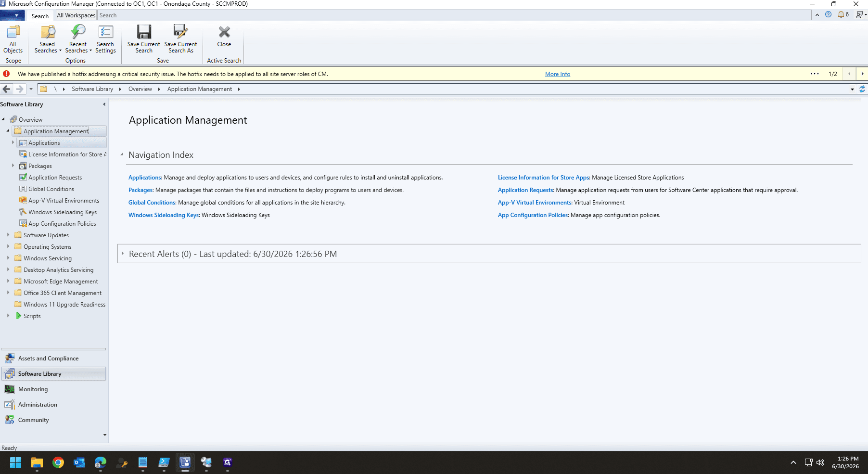The image size is (868, 474).
Task: Expand the Recent Alerts section
Action: pyautogui.click(x=123, y=254)
